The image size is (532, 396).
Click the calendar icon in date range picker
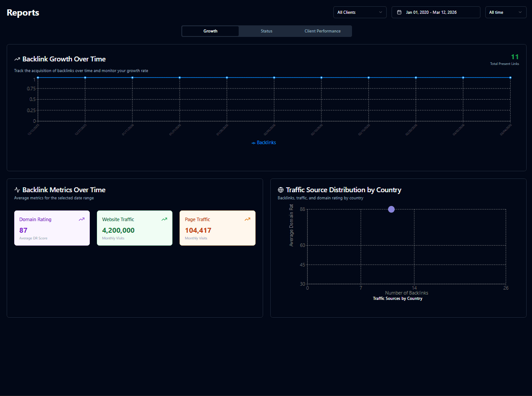[399, 12]
